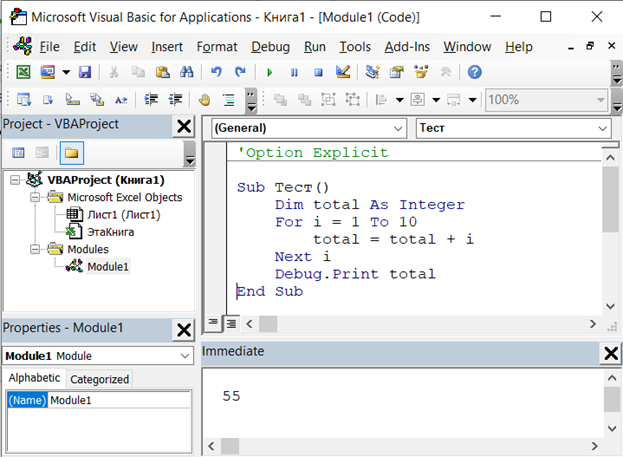623x457 pixels.
Task: Click Parameter Info icon
Action: (x=97, y=99)
